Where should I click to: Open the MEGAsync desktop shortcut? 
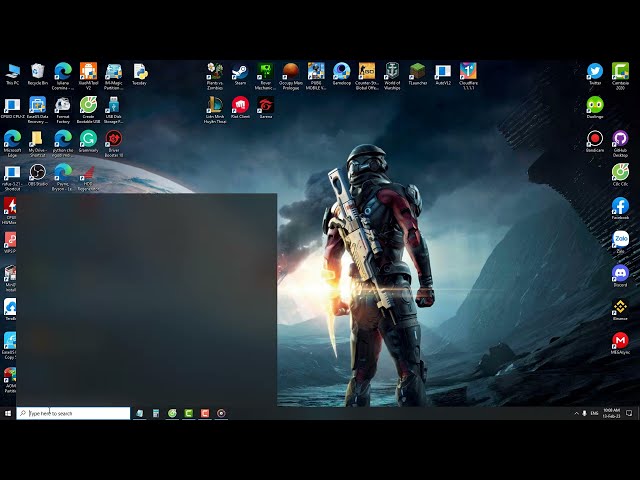(620, 344)
